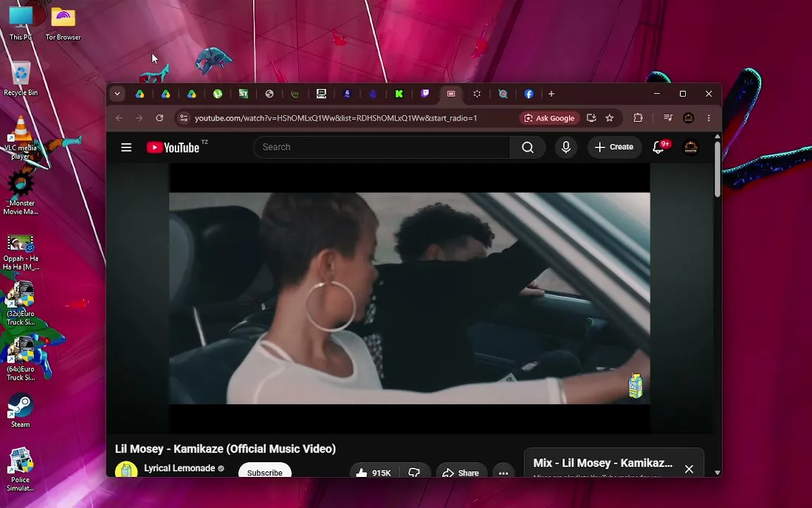Expand the tab search dropdown arrow
Image resolution: width=812 pixels, height=508 pixels.
click(x=117, y=94)
